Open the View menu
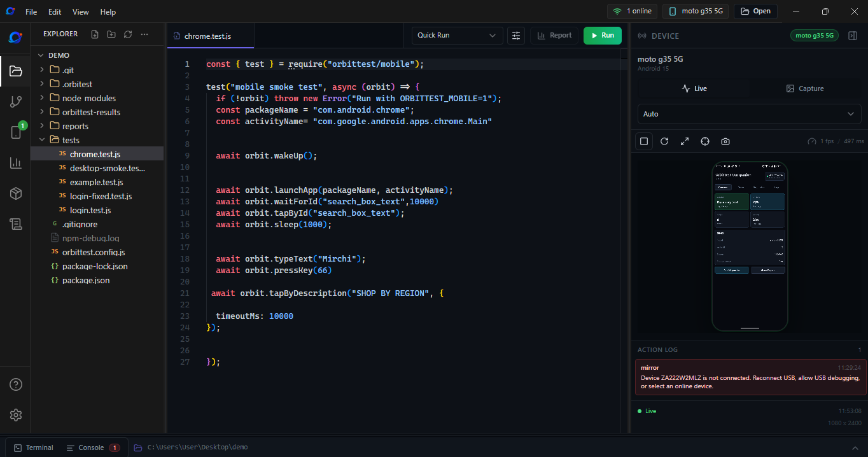 81,12
